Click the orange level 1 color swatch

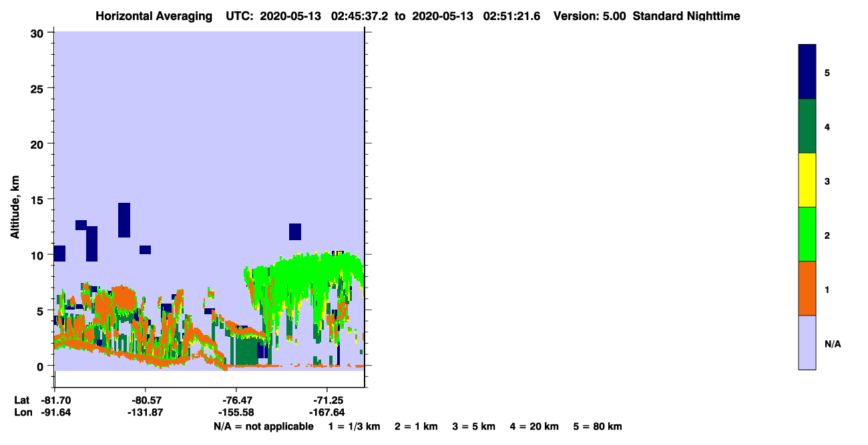click(x=807, y=288)
